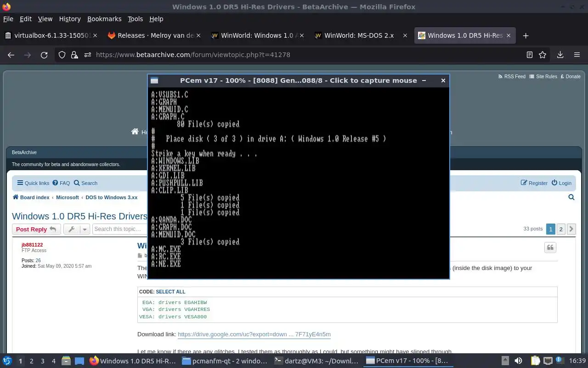Viewport: 588px width, 368px height.
Task: Close the WinWorld: MS-DOS 2.x tab
Action: pyautogui.click(x=405, y=35)
